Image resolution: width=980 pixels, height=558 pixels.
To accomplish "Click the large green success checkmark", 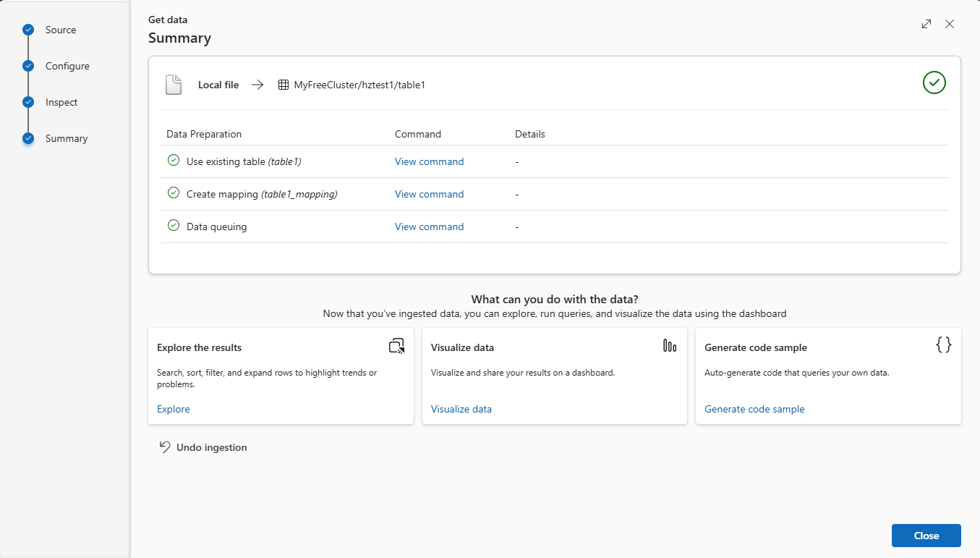I will pyautogui.click(x=934, y=83).
